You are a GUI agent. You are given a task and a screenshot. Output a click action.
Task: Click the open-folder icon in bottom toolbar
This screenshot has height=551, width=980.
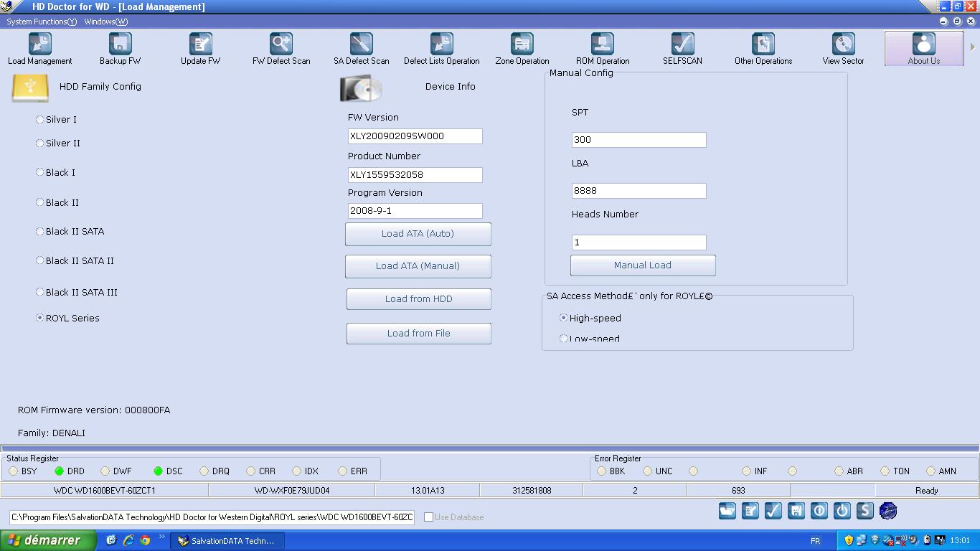coord(727,511)
